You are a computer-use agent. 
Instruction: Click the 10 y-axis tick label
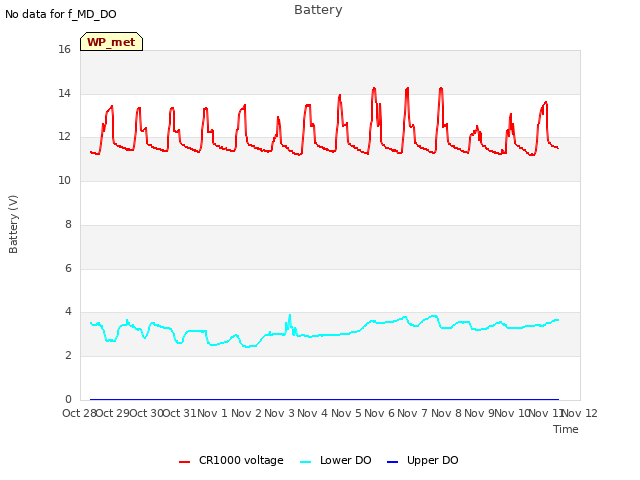[64, 180]
